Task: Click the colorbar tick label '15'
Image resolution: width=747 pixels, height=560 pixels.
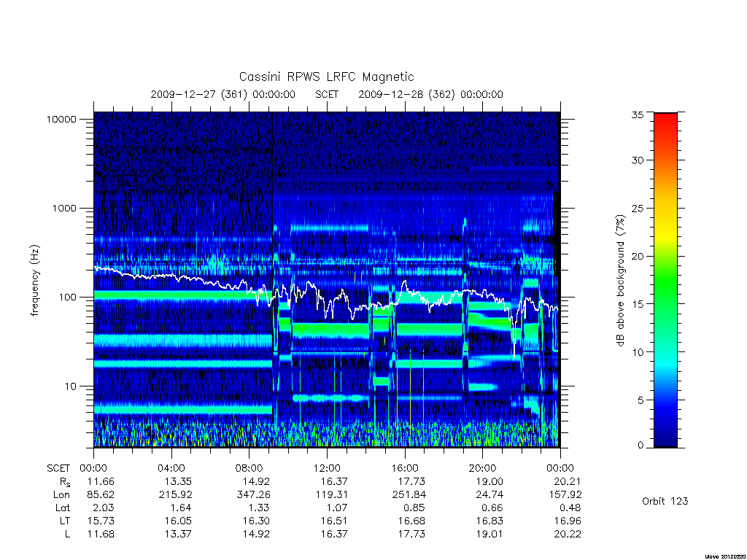Action: point(638,304)
